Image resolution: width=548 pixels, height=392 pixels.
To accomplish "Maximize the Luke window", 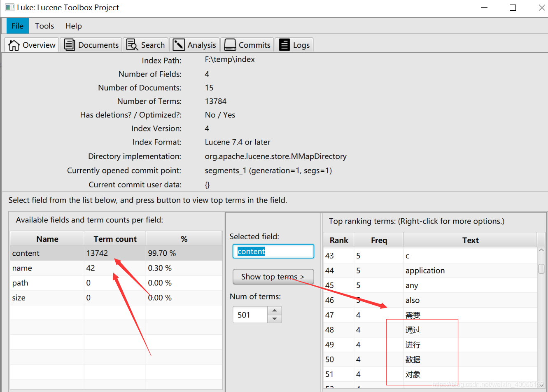I will [513, 7].
